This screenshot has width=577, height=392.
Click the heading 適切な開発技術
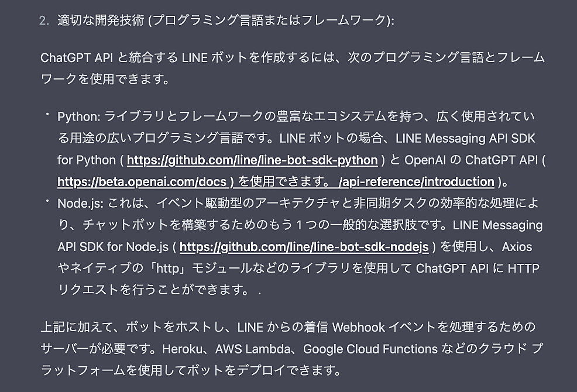pos(101,20)
